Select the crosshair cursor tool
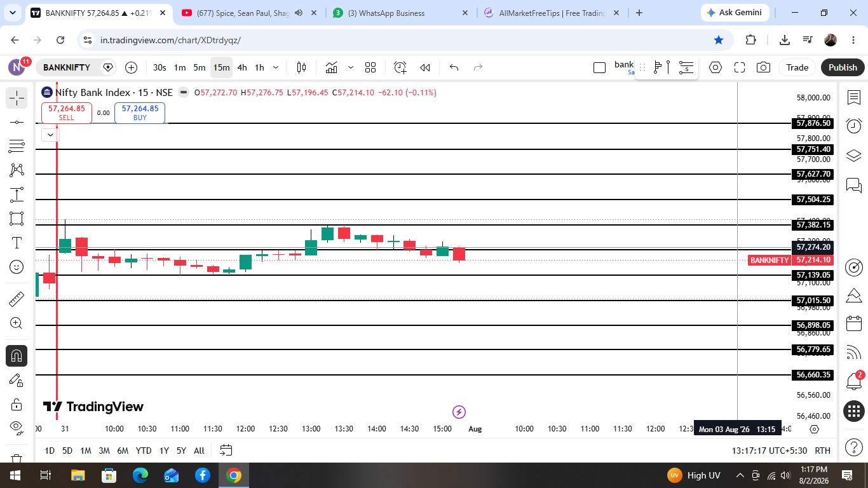The image size is (868, 488). [x=17, y=98]
